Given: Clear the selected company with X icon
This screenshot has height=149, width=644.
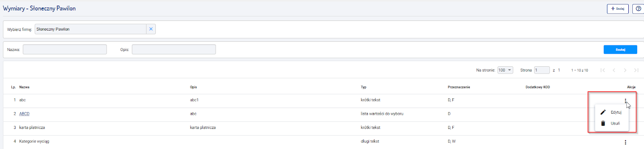Looking at the screenshot, I should (151, 29).
